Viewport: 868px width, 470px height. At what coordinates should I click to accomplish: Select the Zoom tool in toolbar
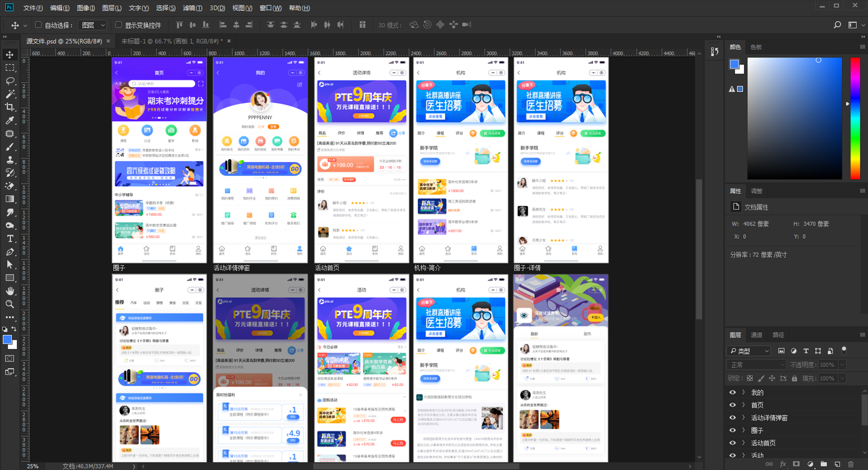tap(9, 304)
